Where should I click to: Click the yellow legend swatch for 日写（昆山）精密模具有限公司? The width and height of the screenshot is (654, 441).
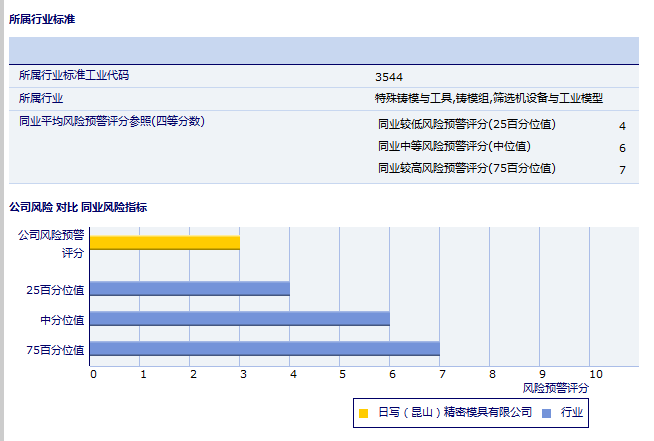(x=363, y=412)
